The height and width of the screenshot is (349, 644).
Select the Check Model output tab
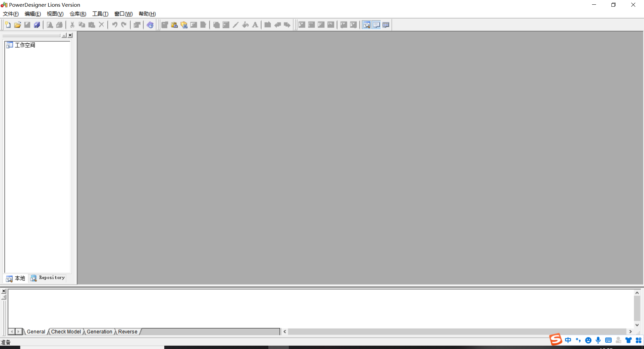[x=66, y=332]
